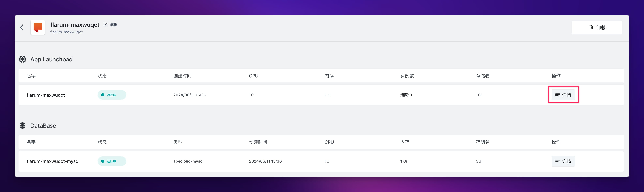Open 详情 details for flarum-maxwuqct-mysql database
644x192 pixels.
point(563,161)
